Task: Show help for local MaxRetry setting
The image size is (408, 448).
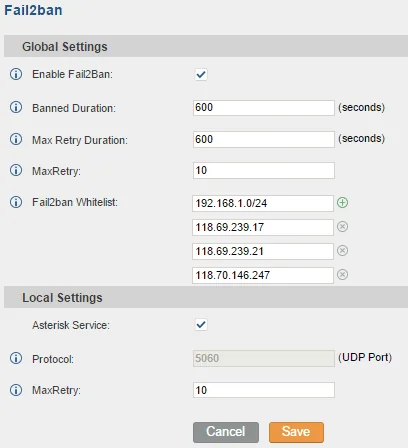Action: pos(16,390)
